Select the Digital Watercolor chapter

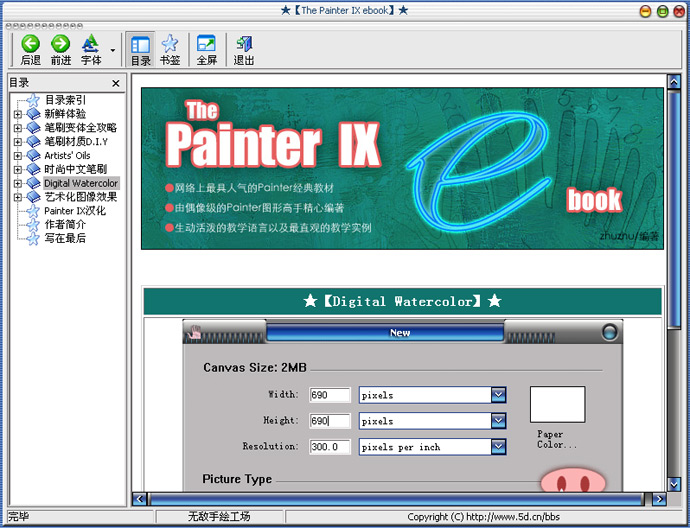click(x=81, y=183)
